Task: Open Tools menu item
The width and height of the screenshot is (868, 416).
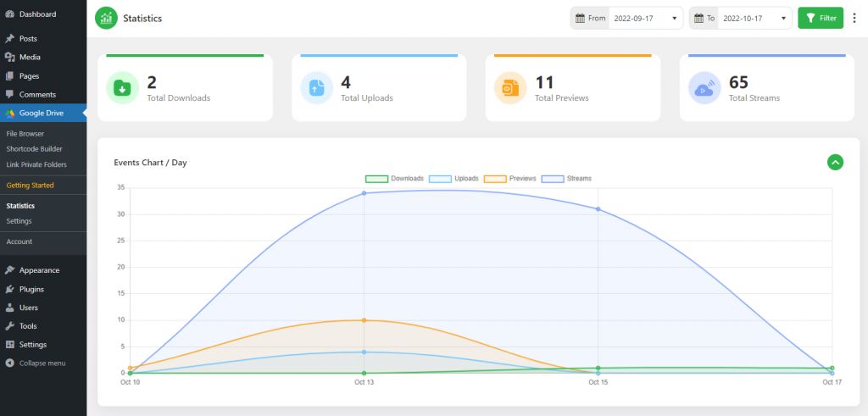Action: [x=43, y=326]
